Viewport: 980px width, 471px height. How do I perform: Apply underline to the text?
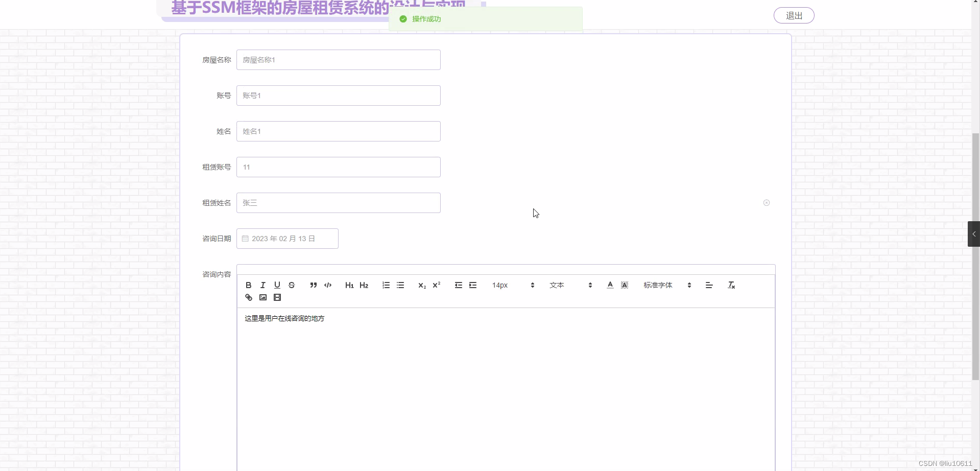coord(277,285)
